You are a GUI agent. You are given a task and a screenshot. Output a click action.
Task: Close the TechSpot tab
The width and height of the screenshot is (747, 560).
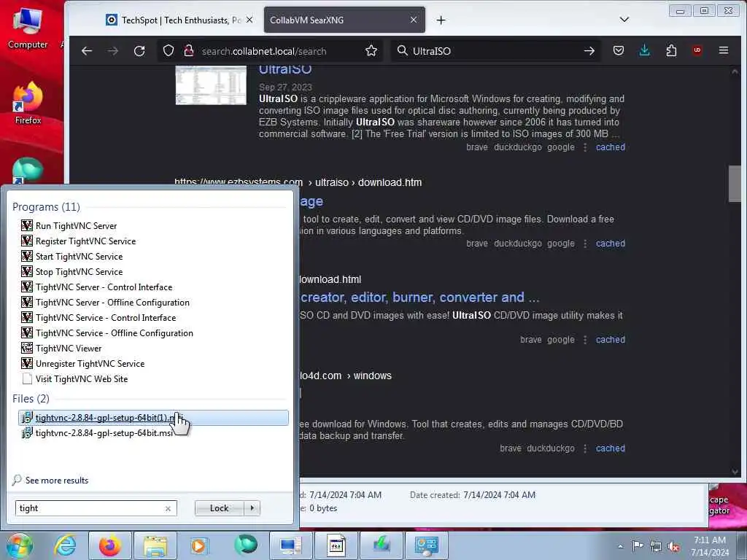[249, 20]
